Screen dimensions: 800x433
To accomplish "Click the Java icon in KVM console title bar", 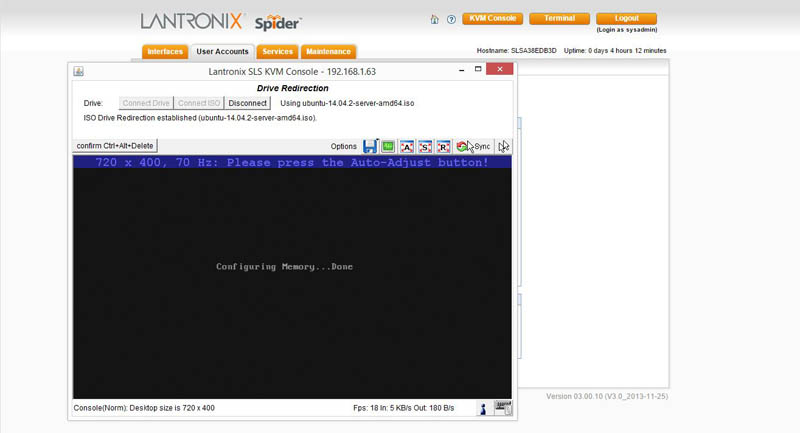I will point(79,71).
